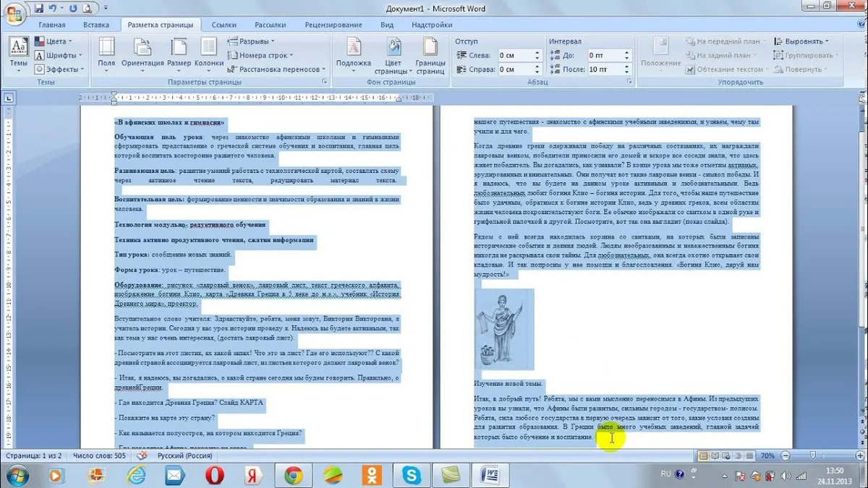Viewport: 868px width, 488px height.
Task: Expand the Разрывы breaks dropdown
Action: 250,41
